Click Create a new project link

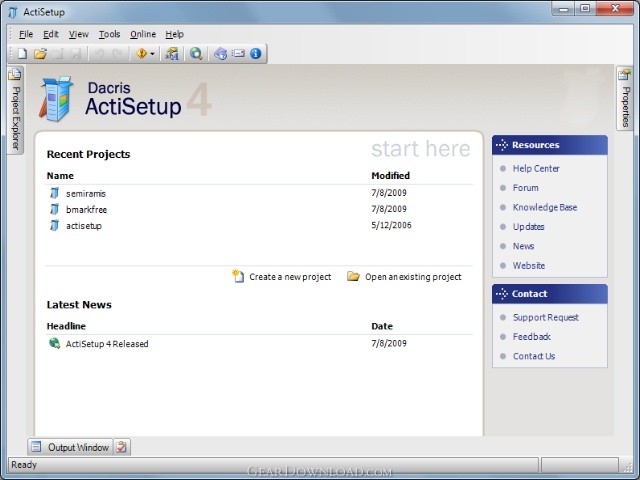pos(290,277)
